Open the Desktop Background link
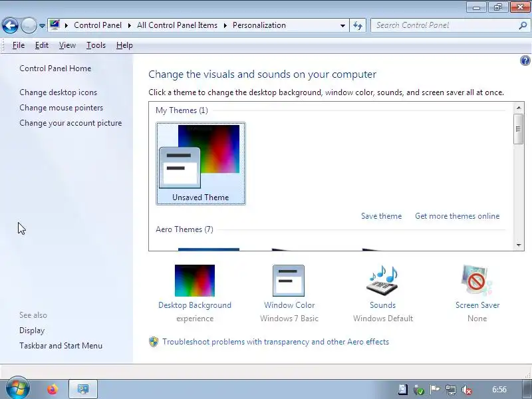 tap(195, 305)
